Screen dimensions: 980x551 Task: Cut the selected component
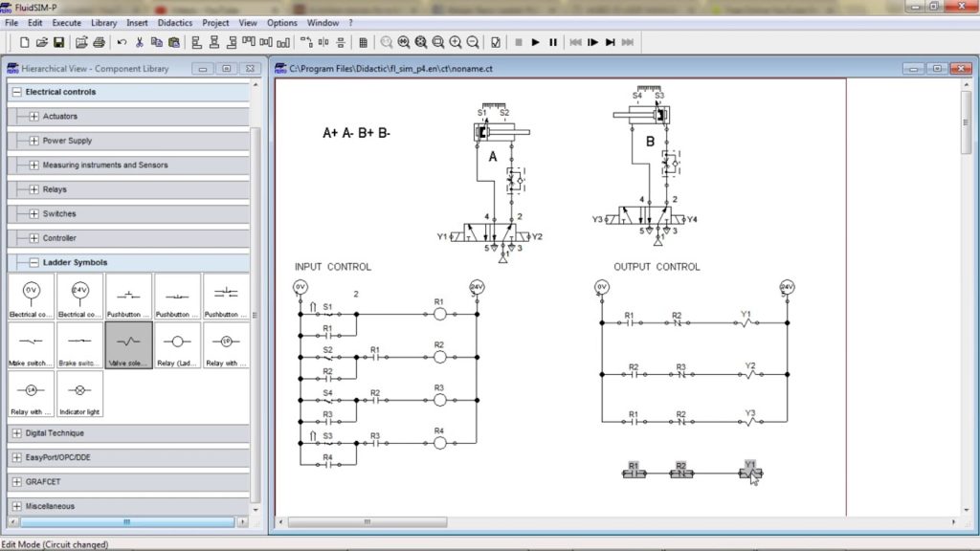pyautogui.click(x=140, y=42)
